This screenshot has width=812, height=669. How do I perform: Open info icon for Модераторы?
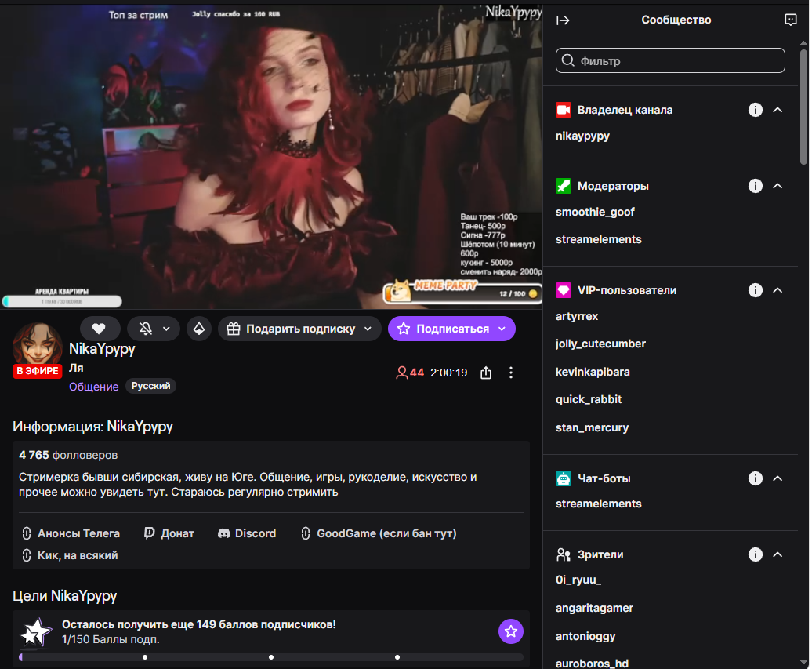[755, 186]
